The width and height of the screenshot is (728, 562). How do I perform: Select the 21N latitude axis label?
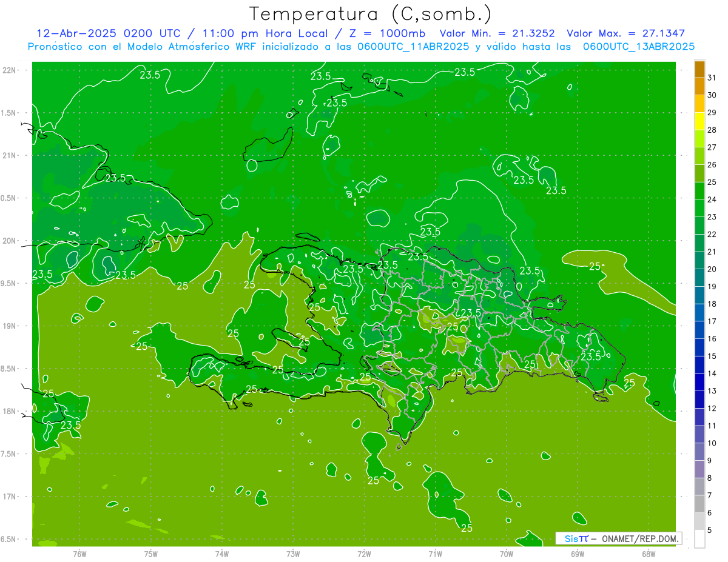coord(9,156)
